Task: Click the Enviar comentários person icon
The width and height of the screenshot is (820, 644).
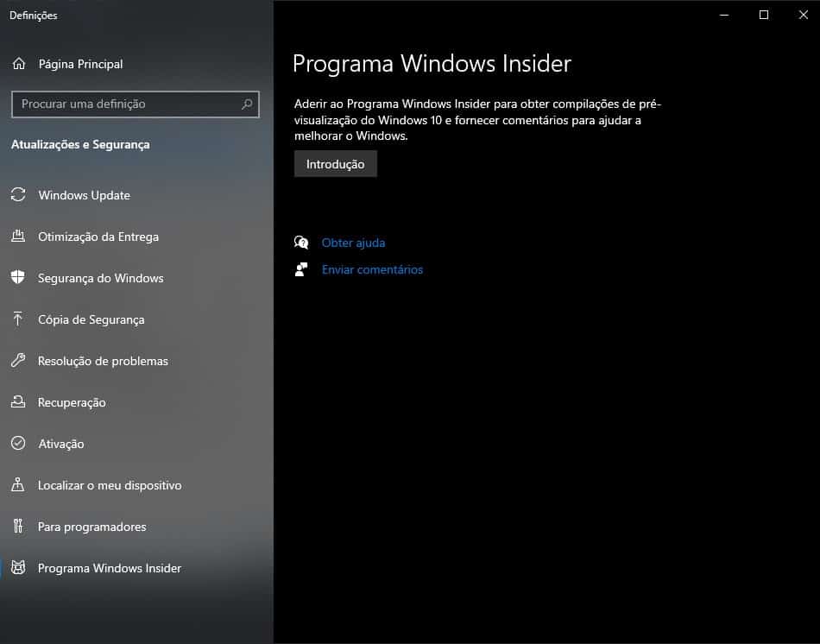Action: (x=301, y=268)
